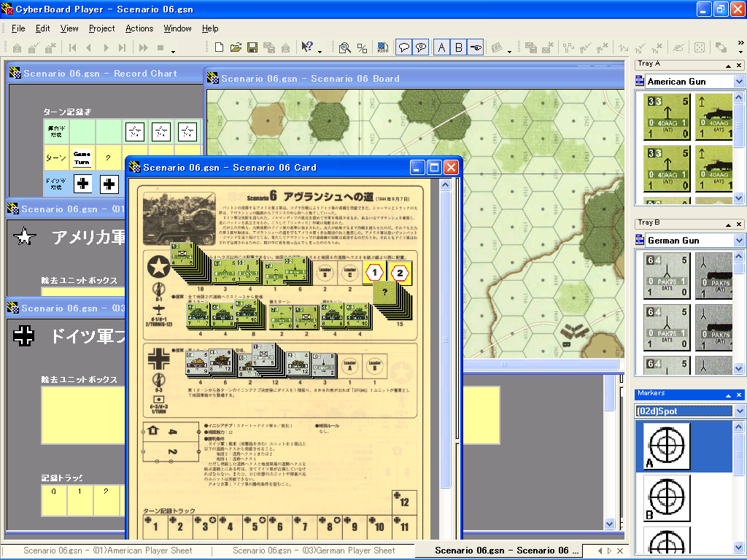The height and width of the screenshot is (560, 747).
Task: Toggle the bubble with question mark icon
Action: 421,47
